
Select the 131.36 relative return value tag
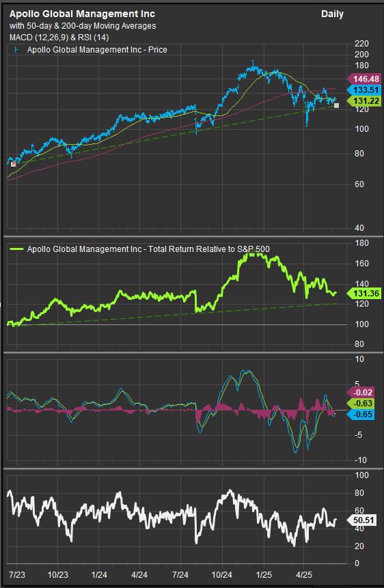point(364,293)
